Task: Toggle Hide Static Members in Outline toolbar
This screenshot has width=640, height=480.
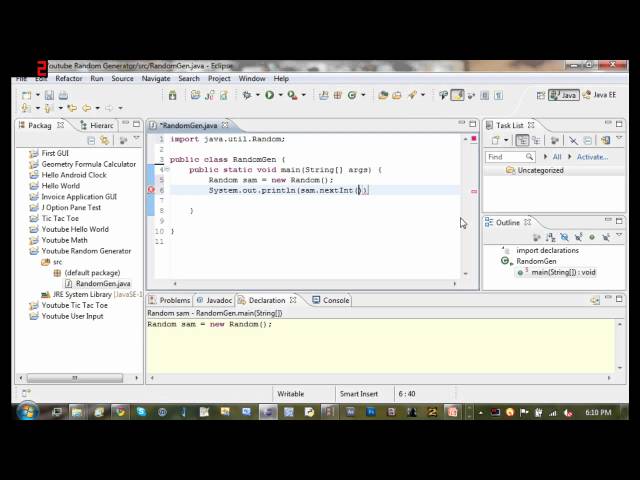Action: coord(578,237)
